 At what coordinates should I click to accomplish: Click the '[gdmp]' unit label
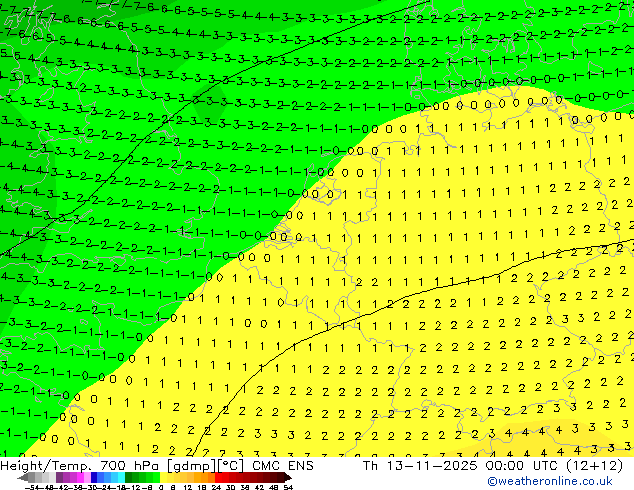click(x=192, y=466)
